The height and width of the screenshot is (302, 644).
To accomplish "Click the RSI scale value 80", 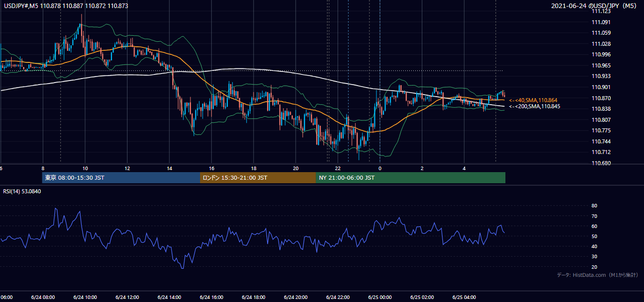I will click(594, 206).
